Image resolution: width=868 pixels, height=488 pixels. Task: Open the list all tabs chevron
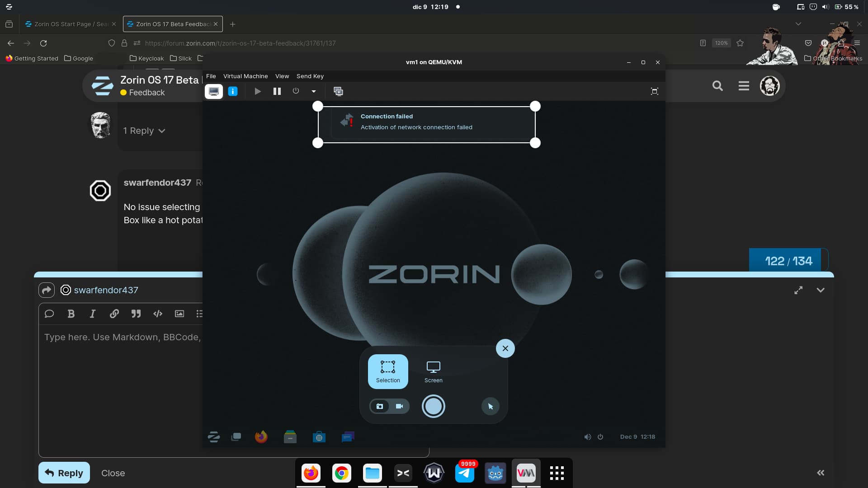point(798,24)
